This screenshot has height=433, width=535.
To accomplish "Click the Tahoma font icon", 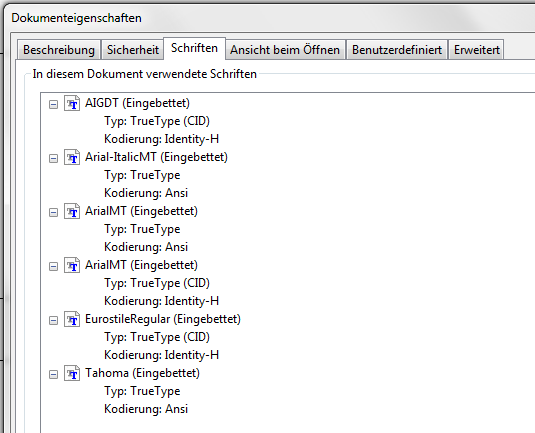I will [x=72, y=373].
